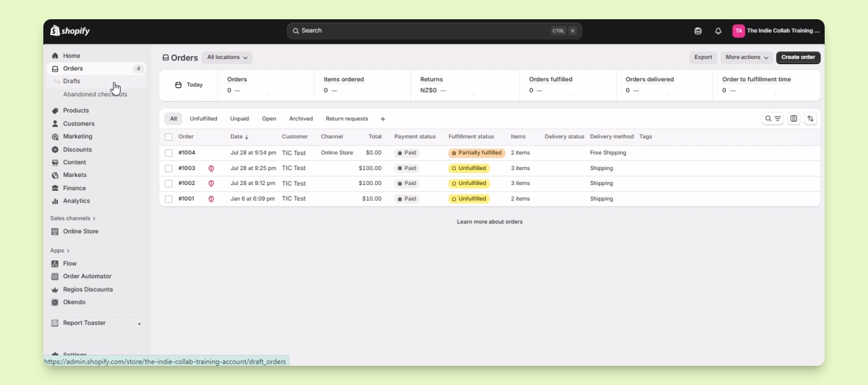Add a new view with plus icon
868x385 pixels.
383,119
